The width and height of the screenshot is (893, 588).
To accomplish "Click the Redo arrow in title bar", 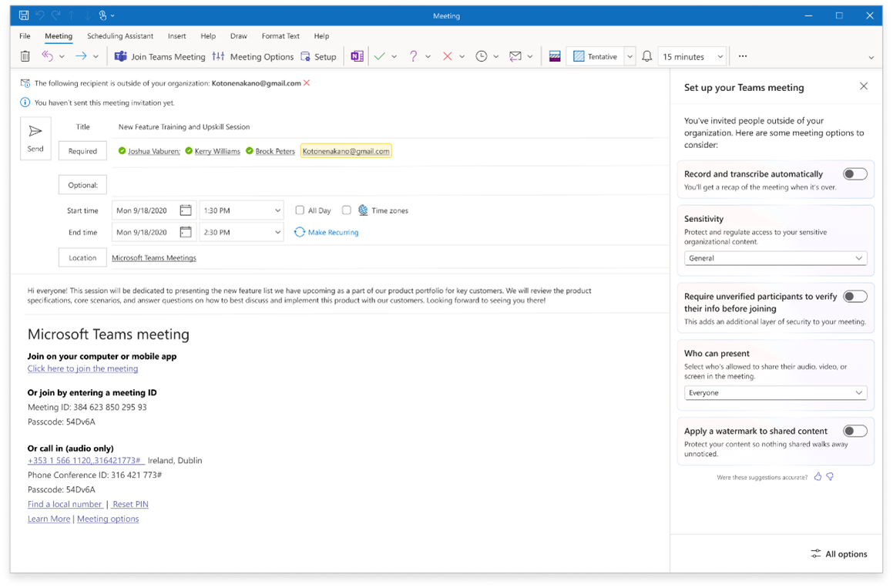I will click(x=55, y=15).
